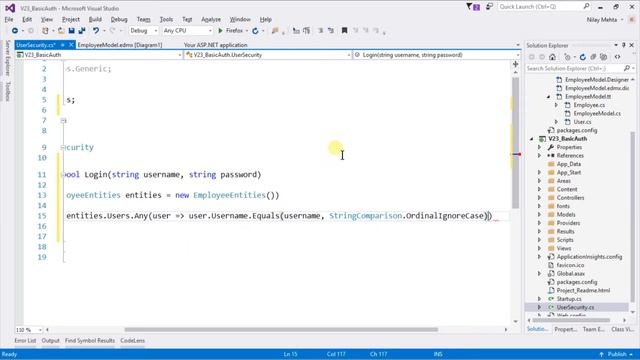
Task: Click the Pending Changes Filter icon
Action: pos(568,57)
